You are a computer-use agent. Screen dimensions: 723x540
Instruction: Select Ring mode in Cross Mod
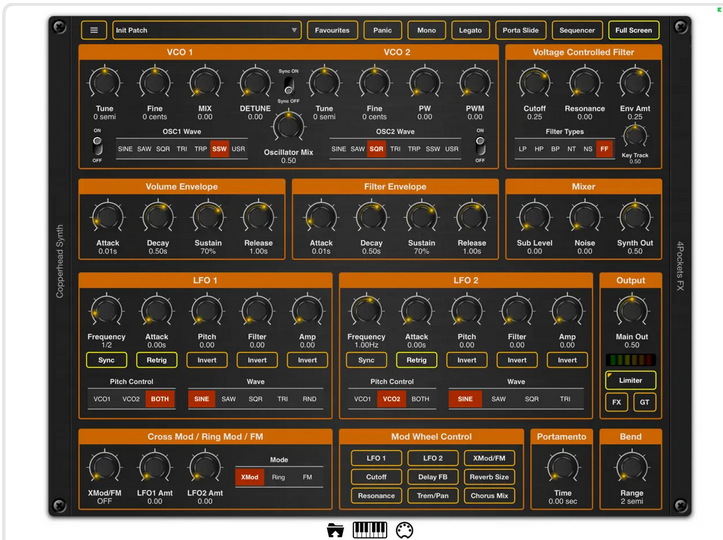coord(279,478)
